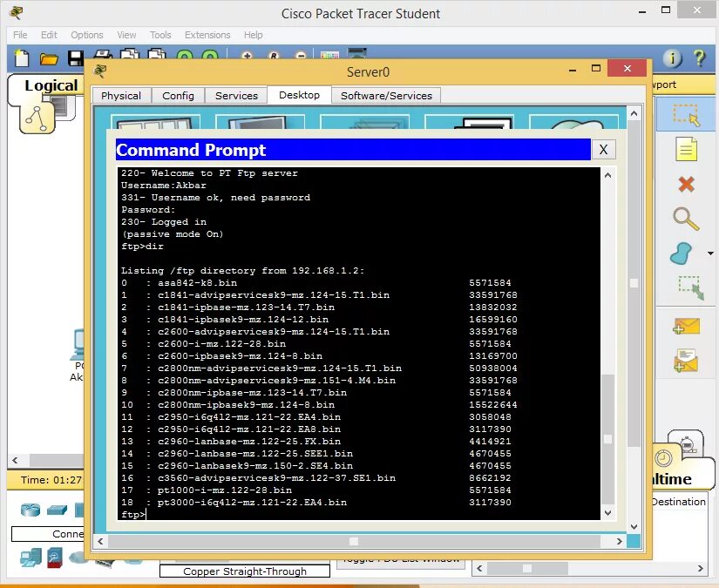Image resolution: width=719 pixels, height=588 pixels.
Task: Click the scroll-up arrow of terminal scrollbar
Action: point(608,175)
